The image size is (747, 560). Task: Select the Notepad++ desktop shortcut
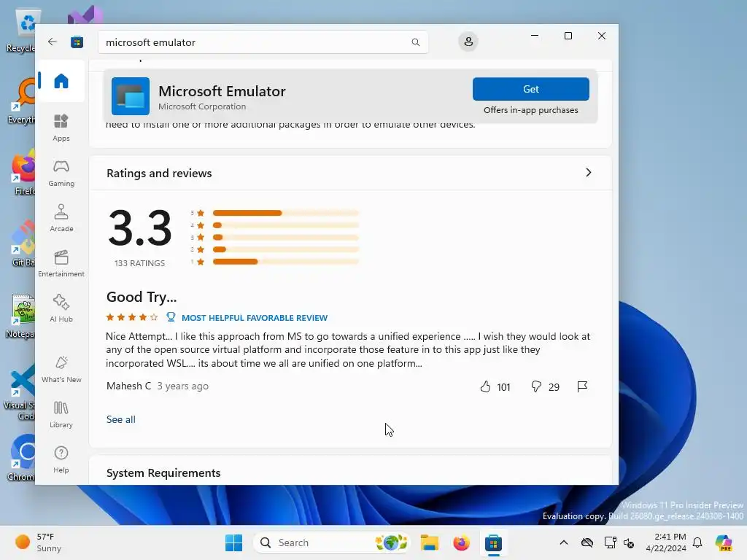coord(21,316)
